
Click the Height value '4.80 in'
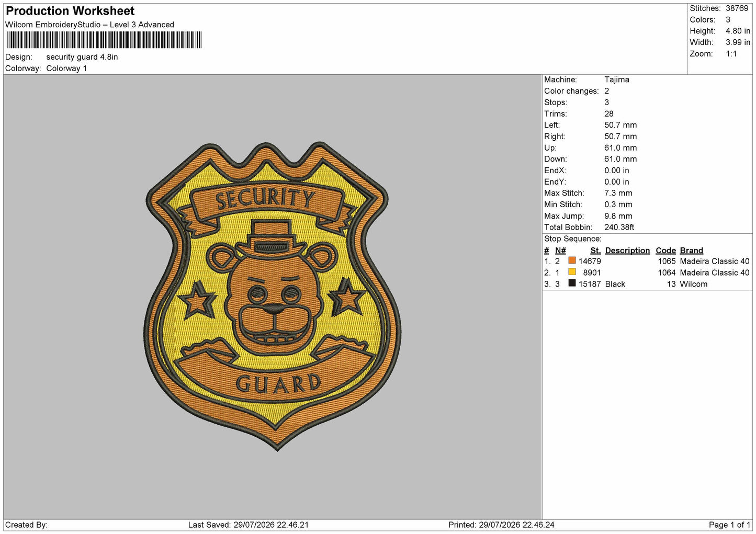[x=738, y=31]
